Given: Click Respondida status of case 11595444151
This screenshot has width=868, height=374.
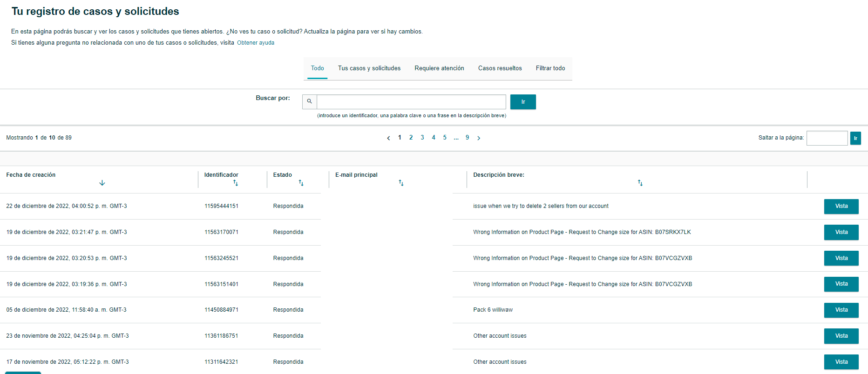Looking at the screenshot, I should [x=288, y=206].
